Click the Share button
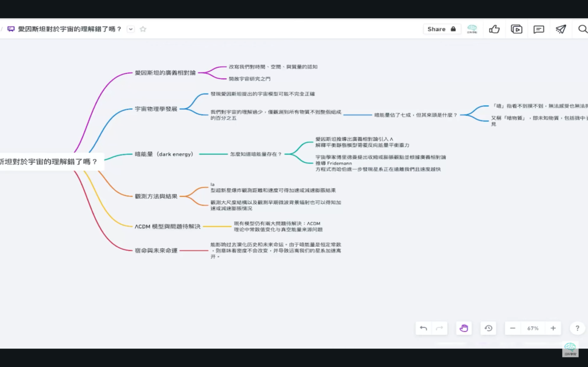588x367 pixels. pos(442,29)
